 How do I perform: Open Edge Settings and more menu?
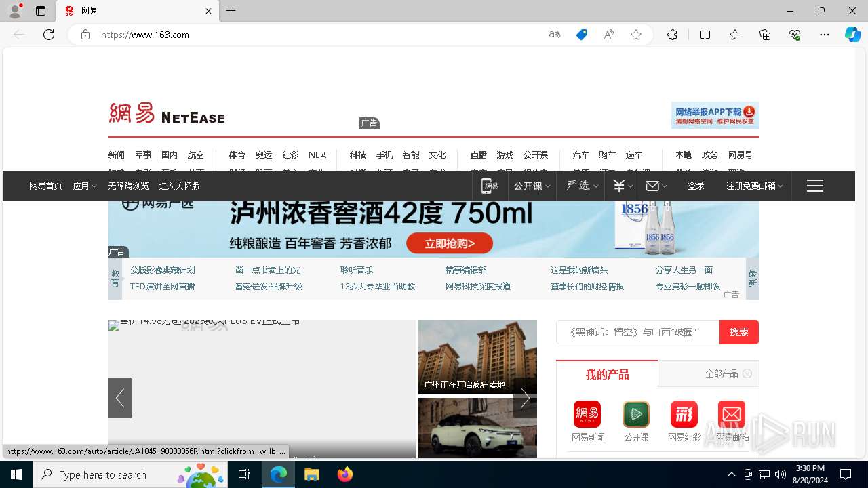[825, 35]
